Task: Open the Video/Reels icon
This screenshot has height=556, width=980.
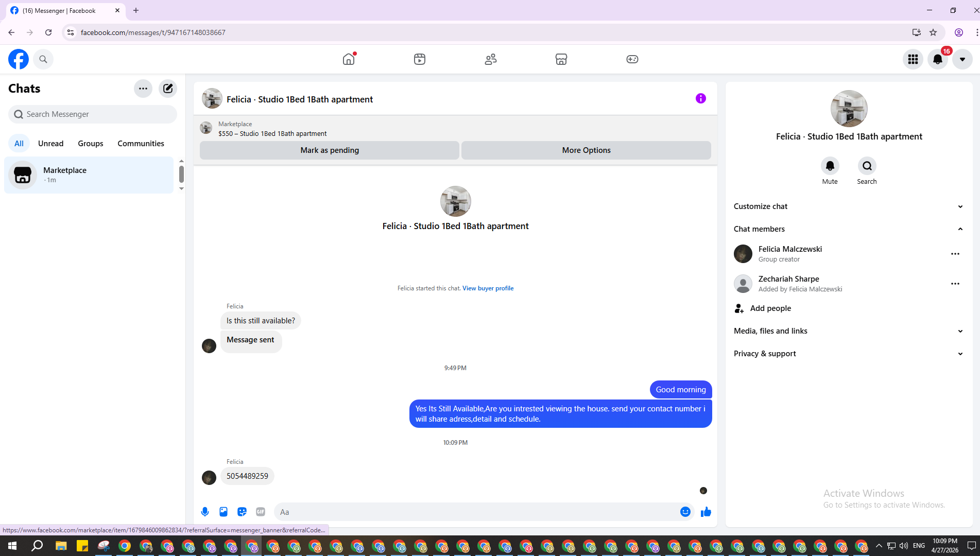Action: tap(420, 59)
